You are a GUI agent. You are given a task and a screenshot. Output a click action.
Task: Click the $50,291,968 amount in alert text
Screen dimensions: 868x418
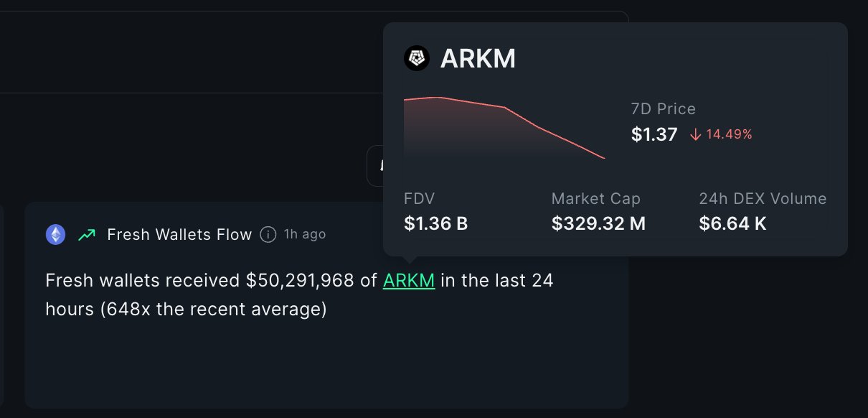311,280
